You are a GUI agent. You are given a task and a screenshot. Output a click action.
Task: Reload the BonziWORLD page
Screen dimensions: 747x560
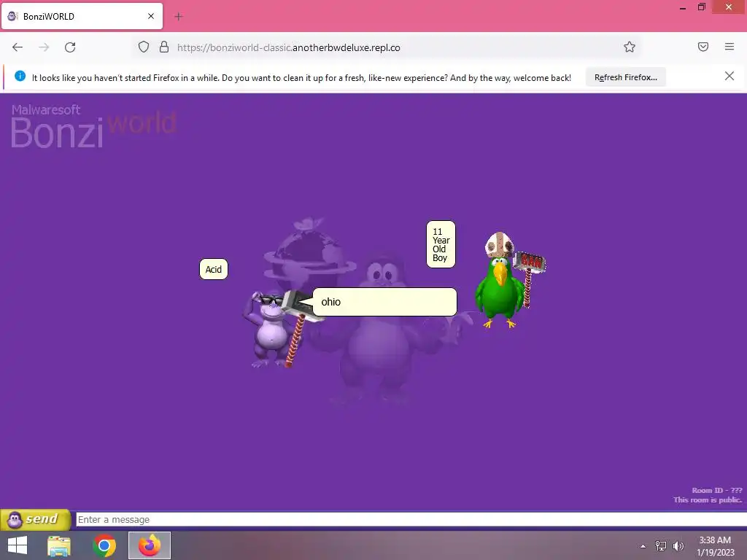(70, 47)
